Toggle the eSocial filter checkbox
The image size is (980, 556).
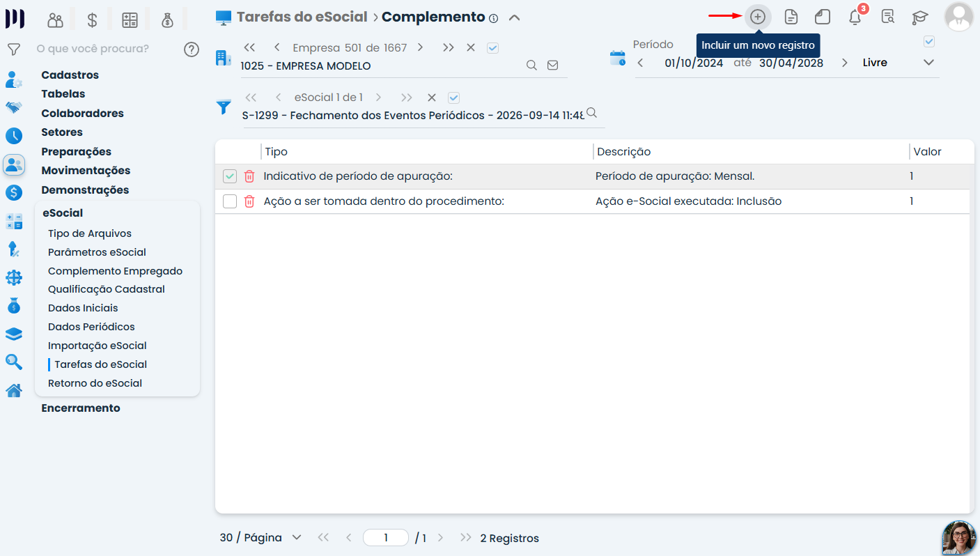pyautogui.click(x=454, y=98)
